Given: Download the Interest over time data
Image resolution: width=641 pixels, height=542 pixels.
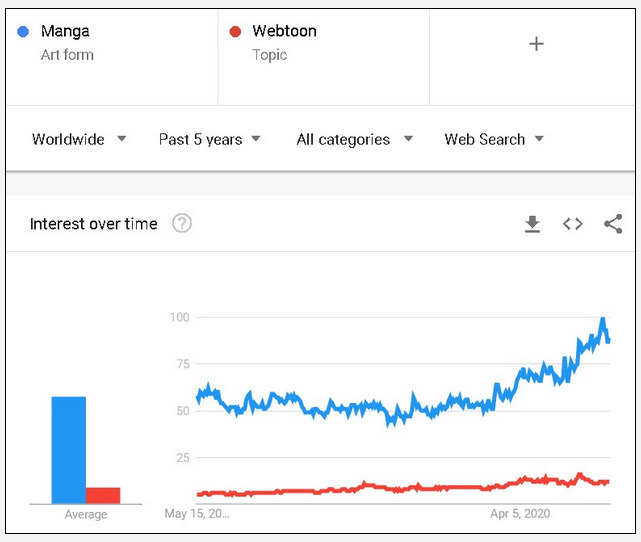Looking at the screenshot, I should (x=532, y=224).
